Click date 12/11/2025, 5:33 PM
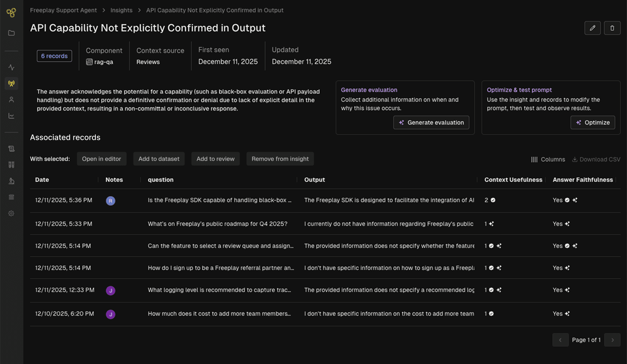 click(64, 224)
